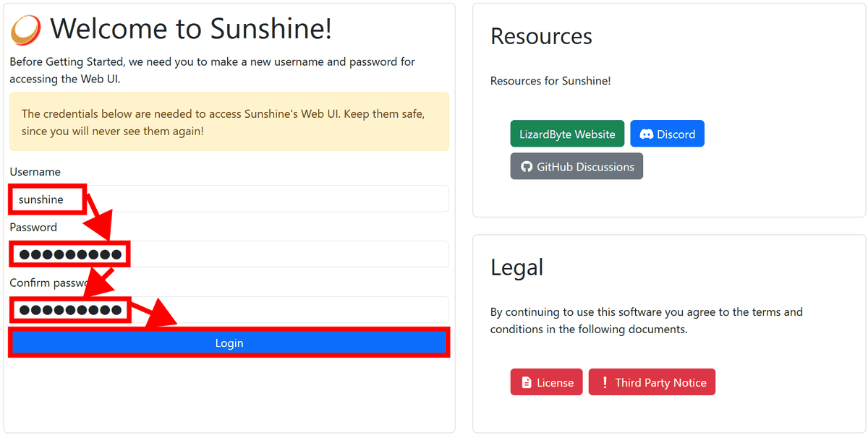Viewport: 868px width, 435px height.
Task: Open the LizardByte Website link
Action: pos(567,134)
